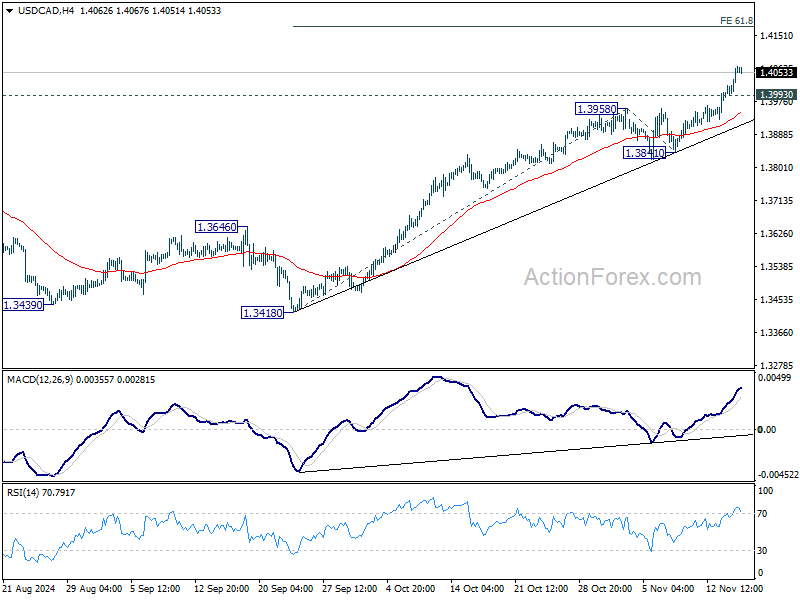Select the 1.36460 price label

pos(217,227)
